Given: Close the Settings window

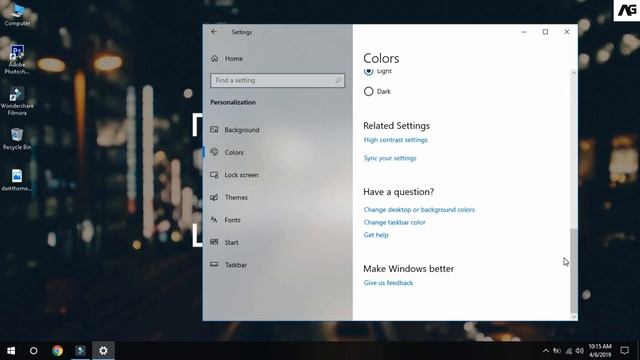Looking at the screenshot, I should (x=567, y=32).
